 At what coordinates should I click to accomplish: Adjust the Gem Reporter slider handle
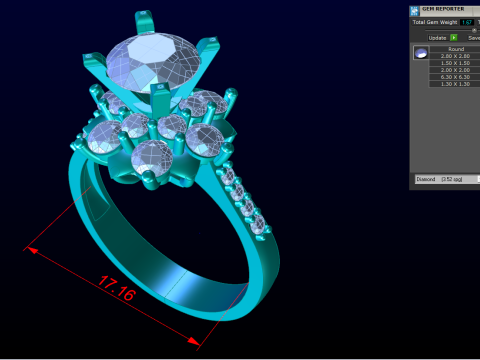pyautogui.click(x=474, y=30)
